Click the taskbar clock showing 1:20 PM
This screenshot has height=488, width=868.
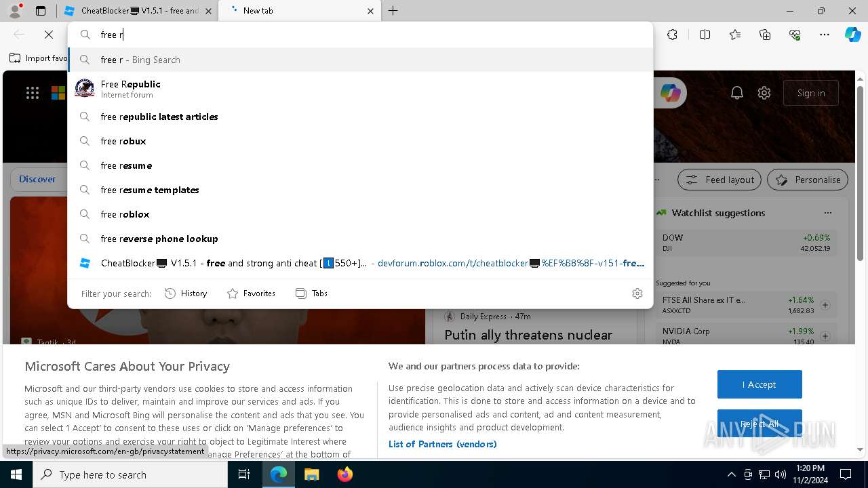pyautogui.click(x=811, y=474)
